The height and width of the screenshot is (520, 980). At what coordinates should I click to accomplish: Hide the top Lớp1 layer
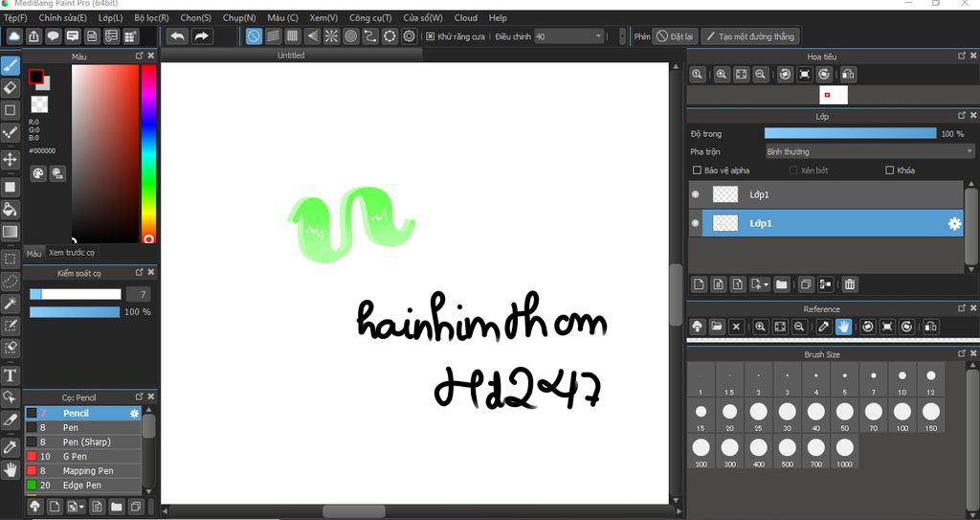696,194
